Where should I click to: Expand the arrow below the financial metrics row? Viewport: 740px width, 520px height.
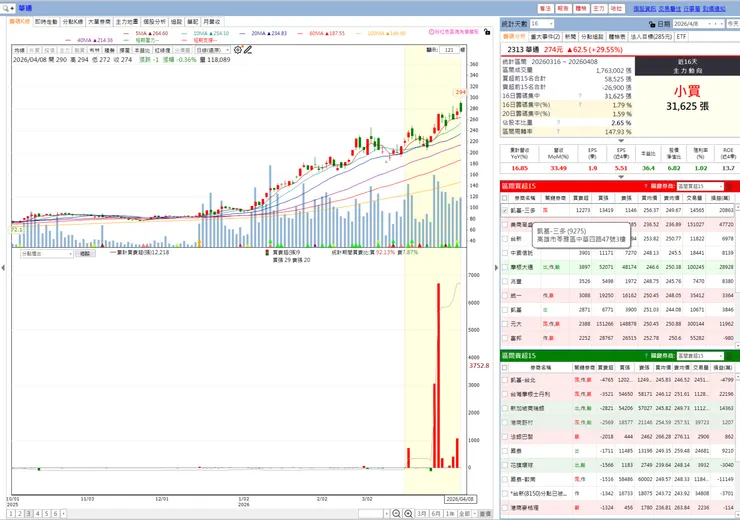(x=621, y=177)
